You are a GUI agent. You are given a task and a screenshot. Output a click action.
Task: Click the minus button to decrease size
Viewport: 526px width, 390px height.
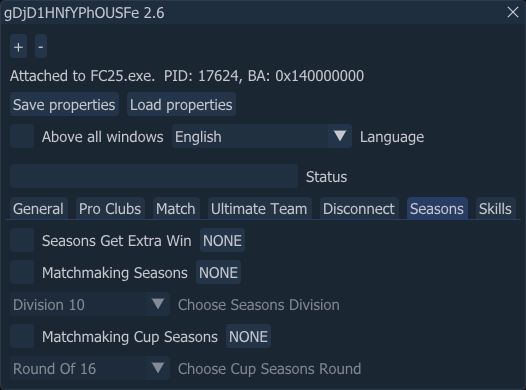click(x=41, y=46)
